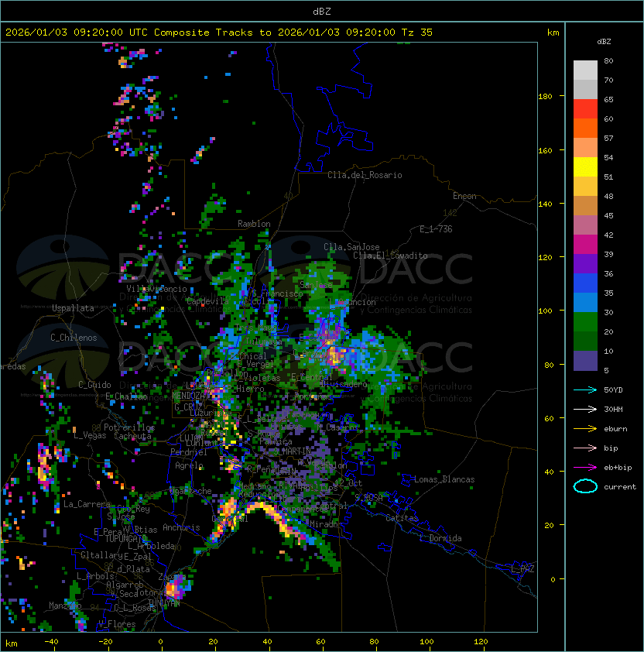Screen dimensions: 644x652
Task: Pick the light gray 70–80 dBZ swatch
Action: click(585, 70)
